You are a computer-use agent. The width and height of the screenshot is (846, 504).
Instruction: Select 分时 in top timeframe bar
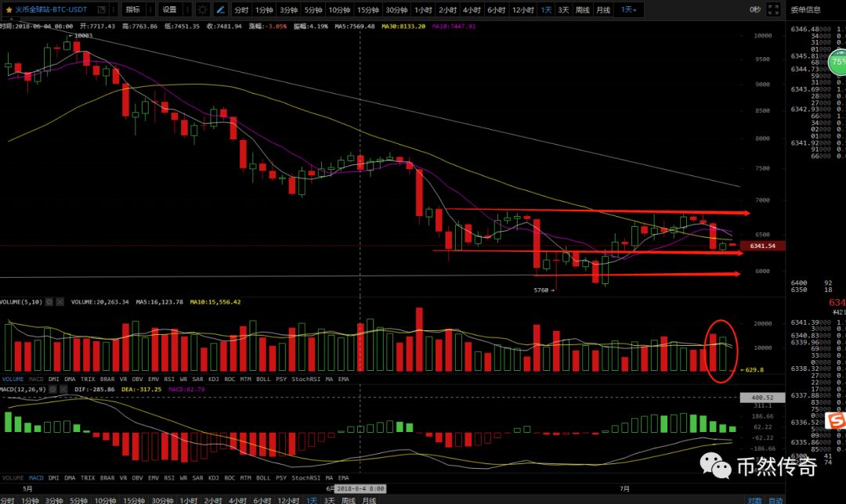(241, 9)
